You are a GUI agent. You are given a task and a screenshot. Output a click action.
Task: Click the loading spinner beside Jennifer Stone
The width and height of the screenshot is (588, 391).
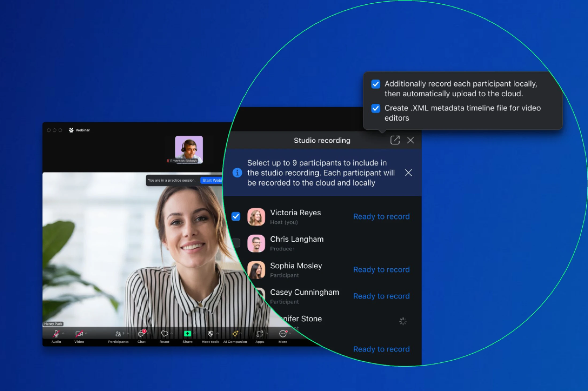click(x=403, y=321)
